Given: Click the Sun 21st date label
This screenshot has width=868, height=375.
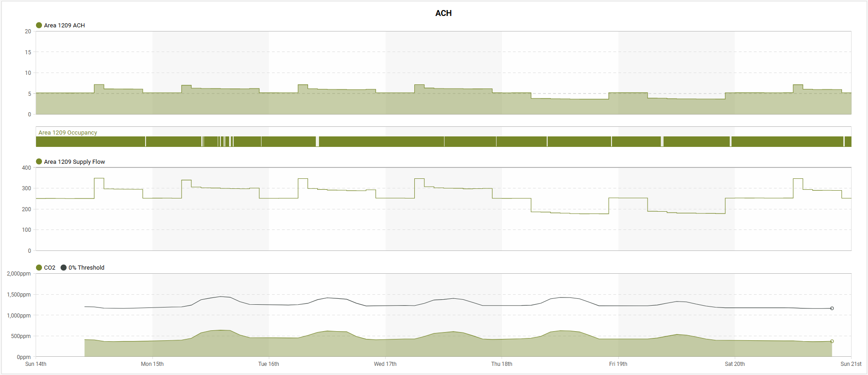Looking at the screenshot, I should [851, 364].
